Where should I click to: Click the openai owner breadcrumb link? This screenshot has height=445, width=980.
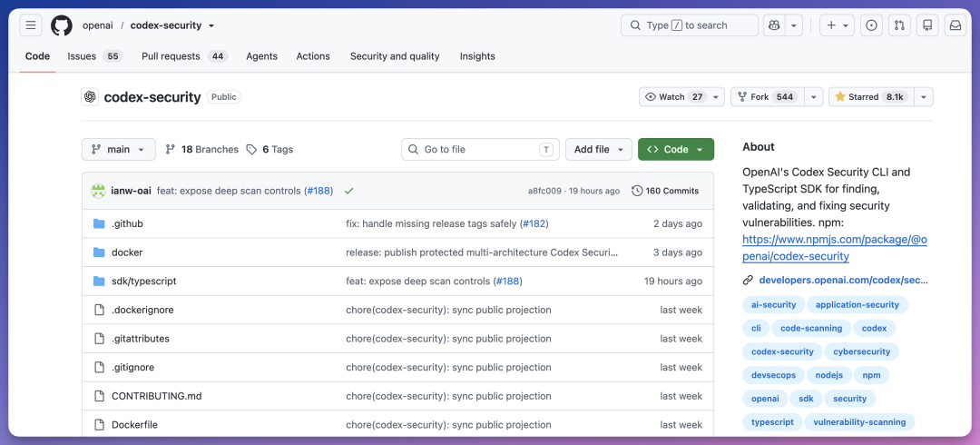pos(96,25)
